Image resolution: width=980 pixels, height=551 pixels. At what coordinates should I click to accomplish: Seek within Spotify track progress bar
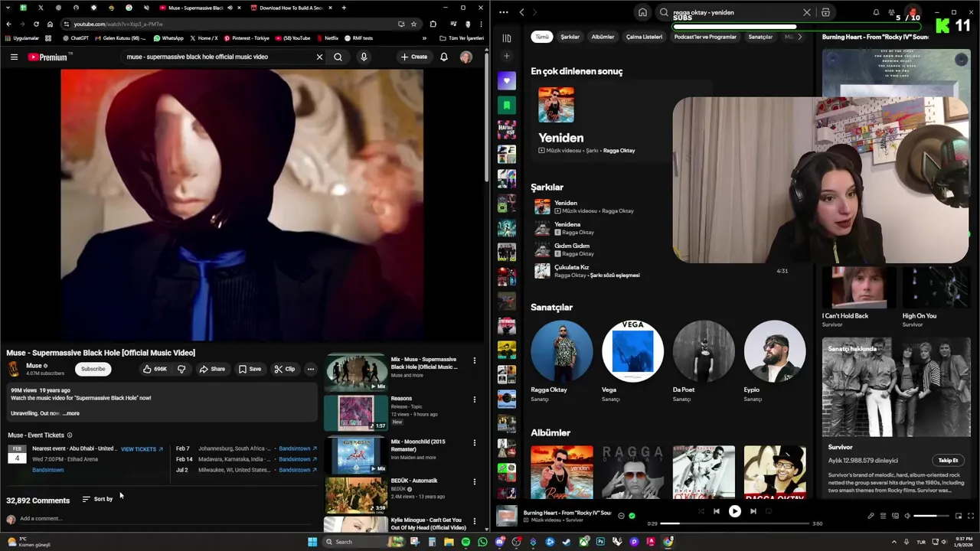(x=734, y=523)
